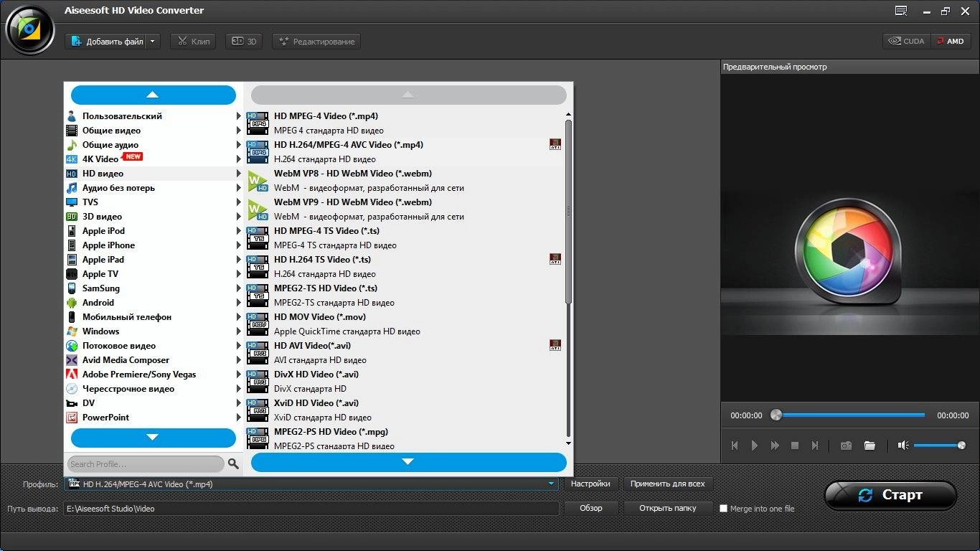Expand the SamSung submenu arrow
The height and width of the screenshot is (551, 980).
(x=239, y=288)
